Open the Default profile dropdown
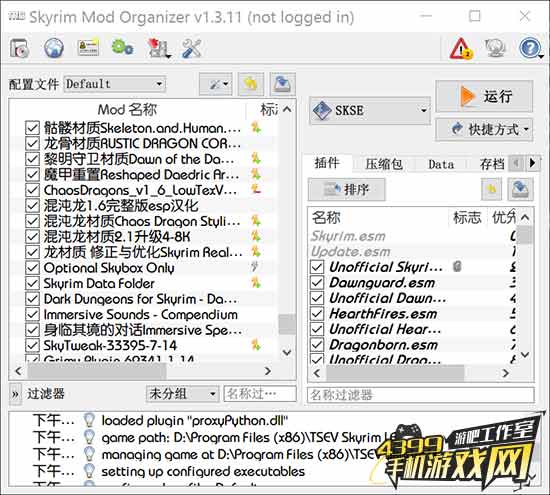The width and height of the screenshot is (550, 495). click(x=115, y=84)
